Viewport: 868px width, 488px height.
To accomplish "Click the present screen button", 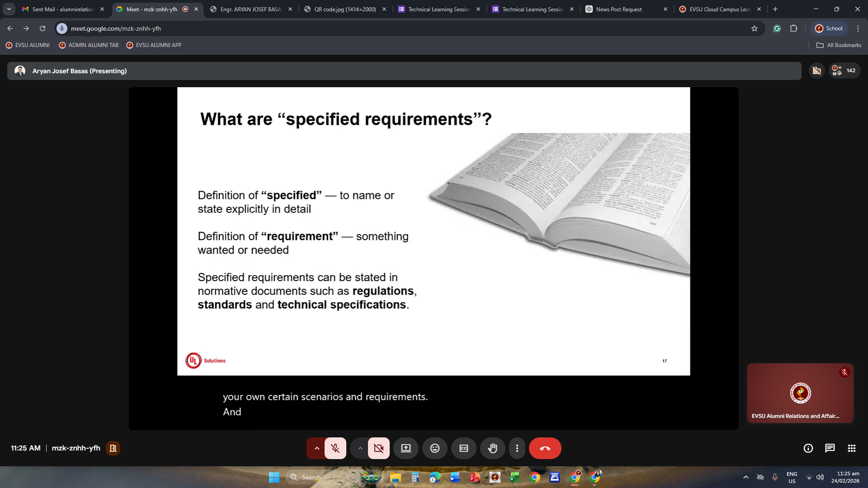I will click(x=406, y=448).
